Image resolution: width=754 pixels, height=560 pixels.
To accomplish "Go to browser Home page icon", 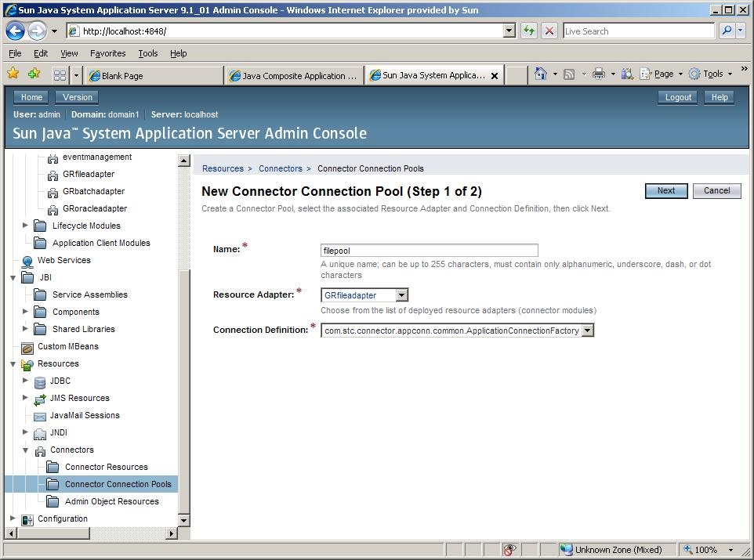I will (x=541, y=74).
